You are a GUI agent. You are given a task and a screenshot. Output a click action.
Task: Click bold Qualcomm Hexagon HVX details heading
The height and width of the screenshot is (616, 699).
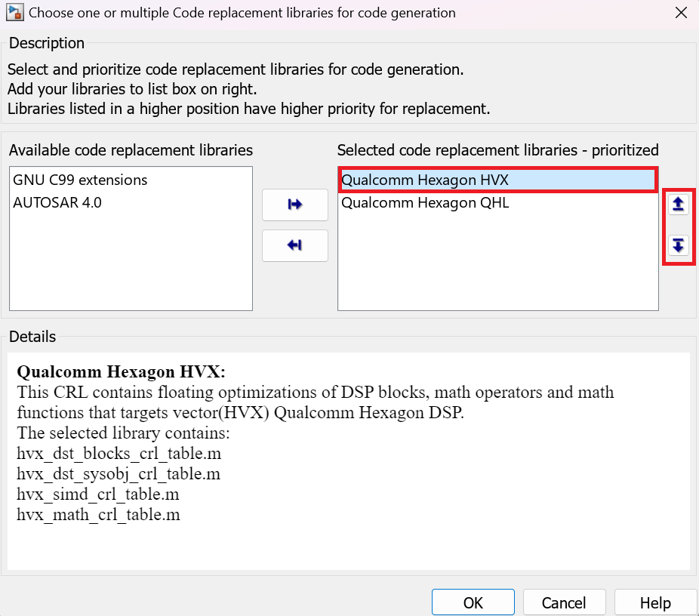pyautogui.click(x=121, y=372)
